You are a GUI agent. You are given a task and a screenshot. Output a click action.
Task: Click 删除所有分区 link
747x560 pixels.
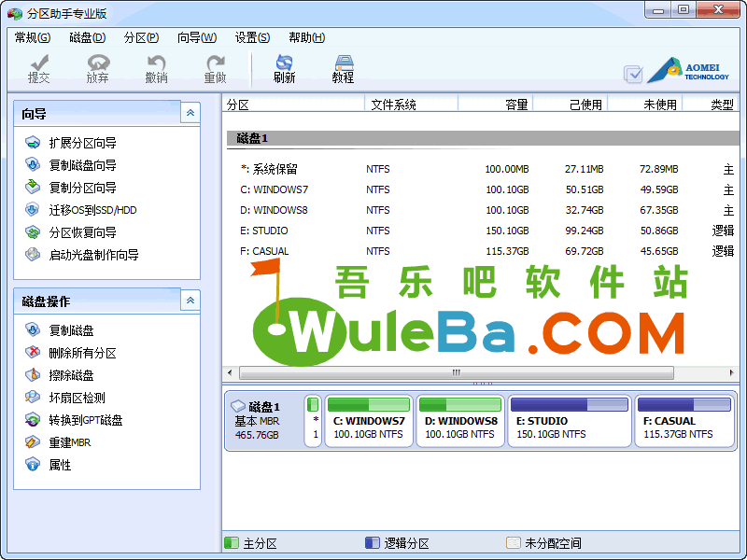pos(83,353)
